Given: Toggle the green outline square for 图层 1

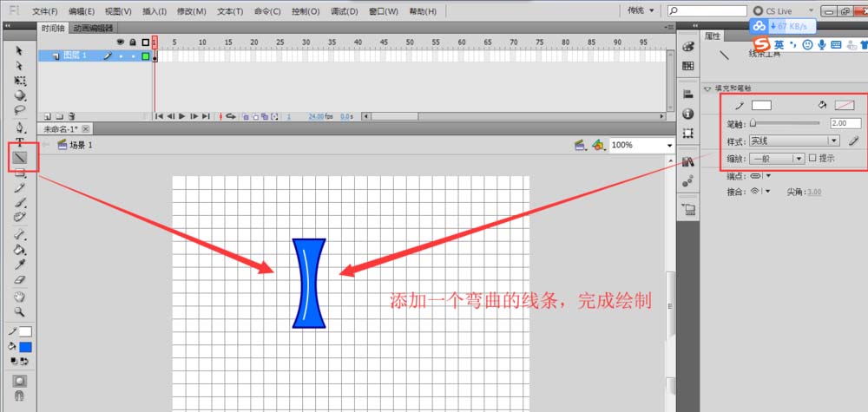Looking at the screenshot, I should coord(146,56).
